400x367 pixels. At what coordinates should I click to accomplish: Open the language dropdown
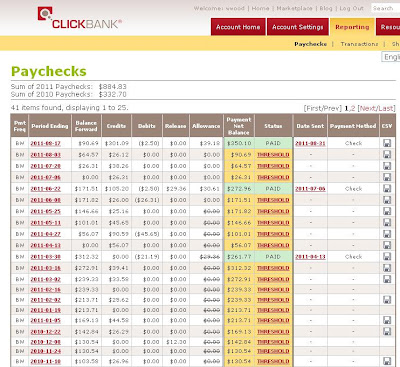coord(391,57)
